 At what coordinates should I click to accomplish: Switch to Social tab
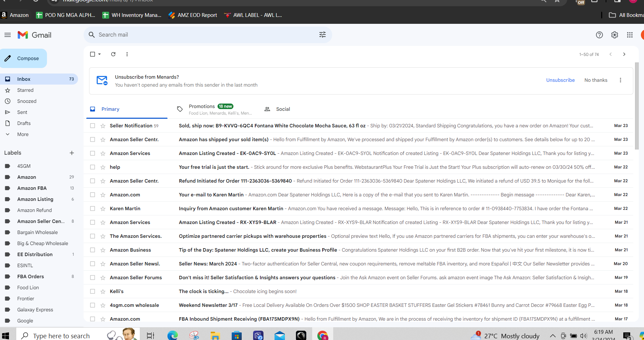[x=283, y=109]
